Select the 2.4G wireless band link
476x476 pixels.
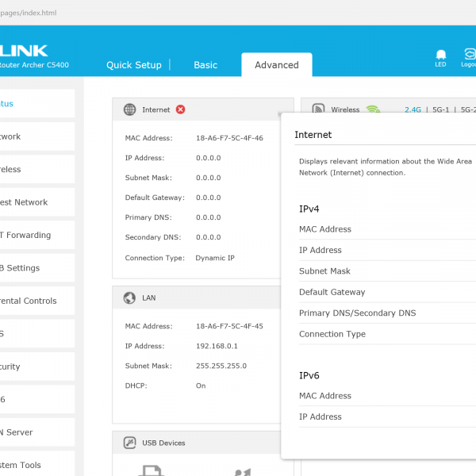click(x=413, y=109)
